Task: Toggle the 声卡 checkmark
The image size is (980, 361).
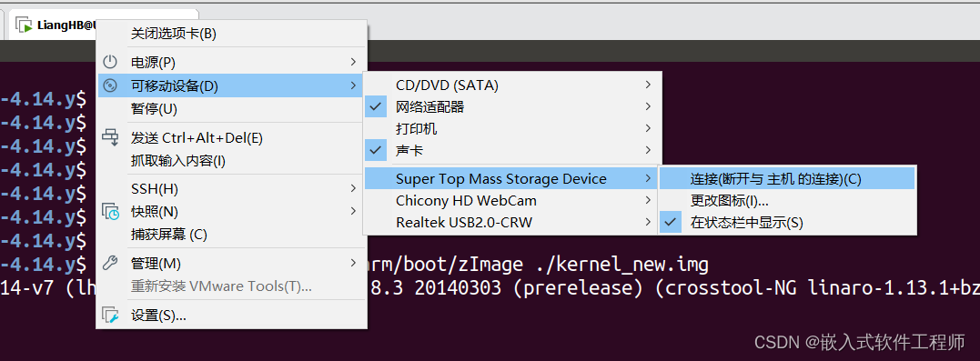Action: [375, 151]
